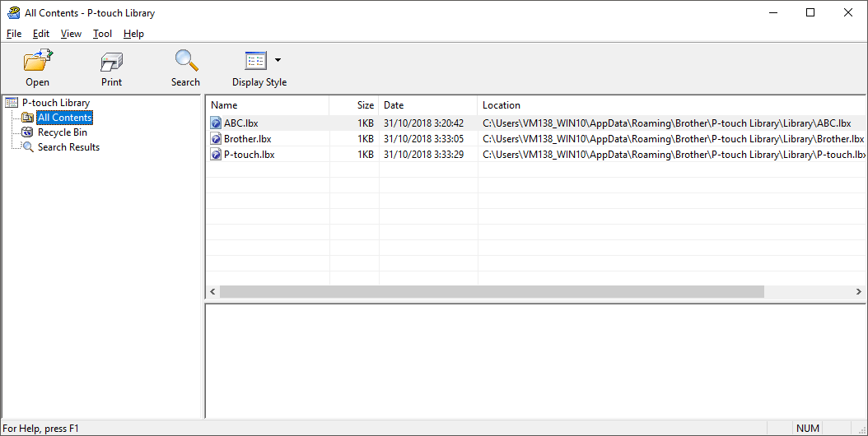Click the Open folder toolbar icon
This screenshot has width=868, height=436.
37,61
